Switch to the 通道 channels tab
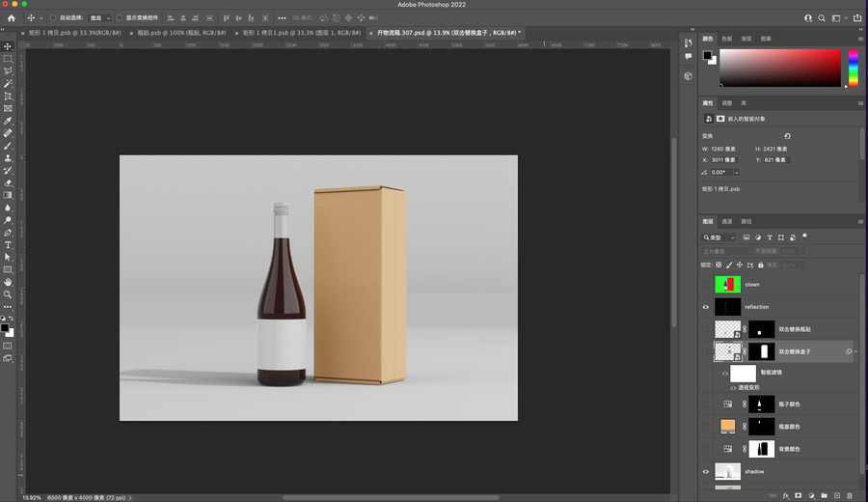Screen dimensions: 868x502 click(727, 221)
